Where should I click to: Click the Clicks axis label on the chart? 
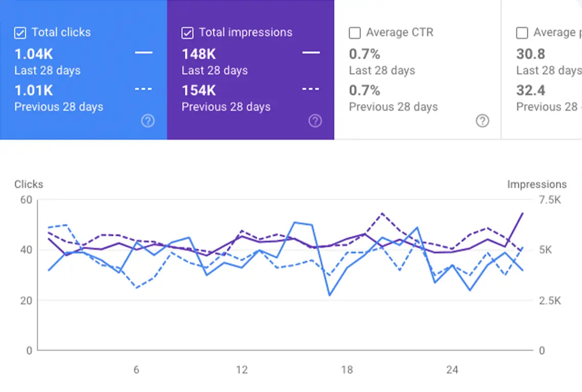tap(29, 184)
